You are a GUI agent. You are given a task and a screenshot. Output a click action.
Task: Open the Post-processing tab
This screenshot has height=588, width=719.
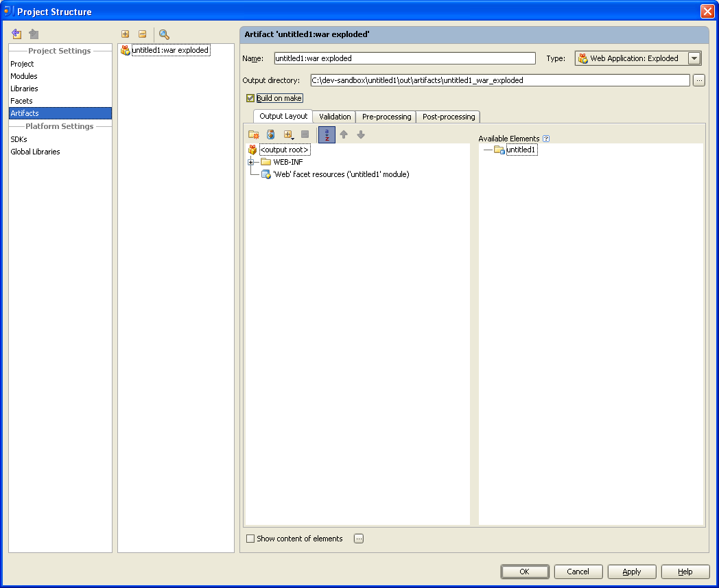point(449,117)
